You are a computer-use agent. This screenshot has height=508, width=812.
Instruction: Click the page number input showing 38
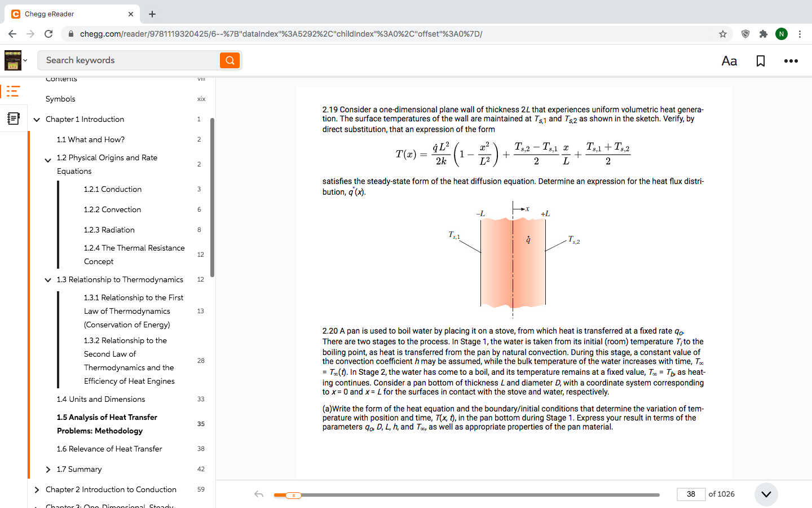click(x=690, y=494)
